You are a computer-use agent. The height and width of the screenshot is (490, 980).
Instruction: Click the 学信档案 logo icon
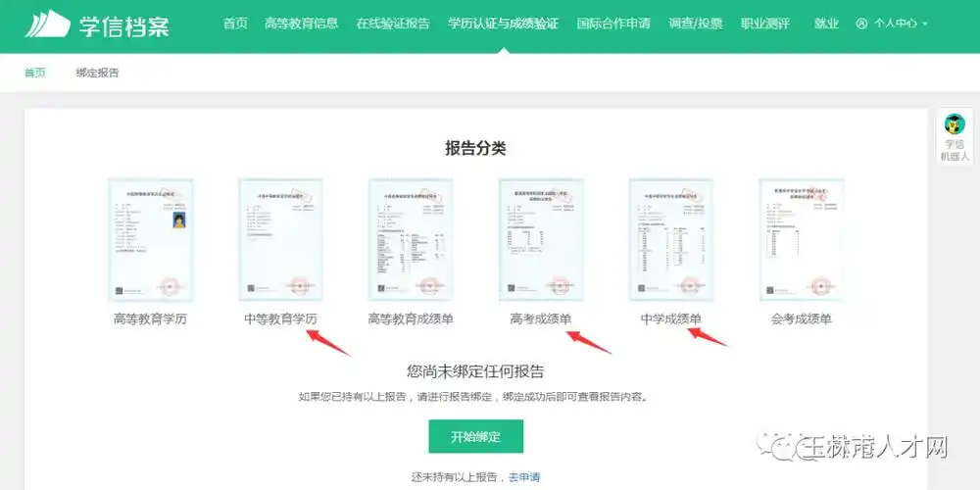47,24
